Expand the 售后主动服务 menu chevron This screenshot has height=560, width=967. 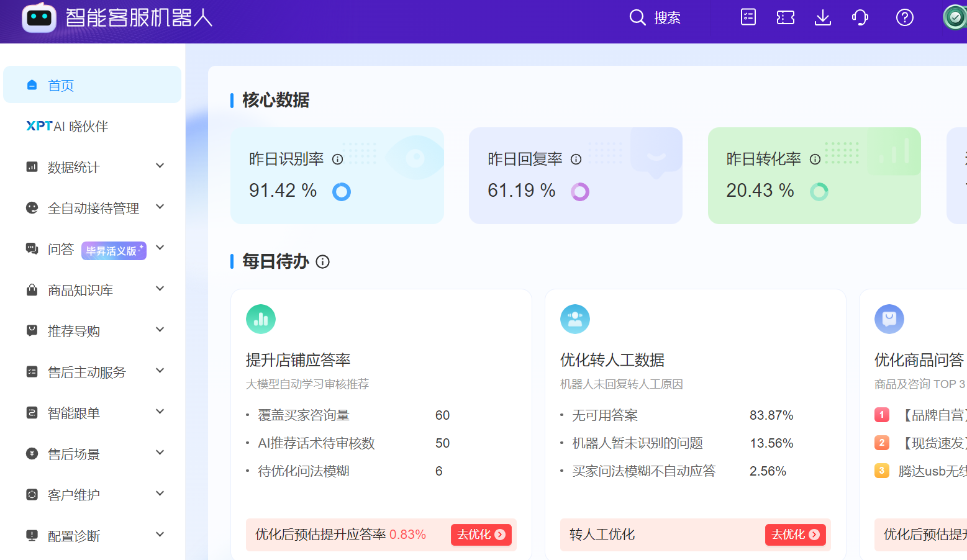point(160,371)
